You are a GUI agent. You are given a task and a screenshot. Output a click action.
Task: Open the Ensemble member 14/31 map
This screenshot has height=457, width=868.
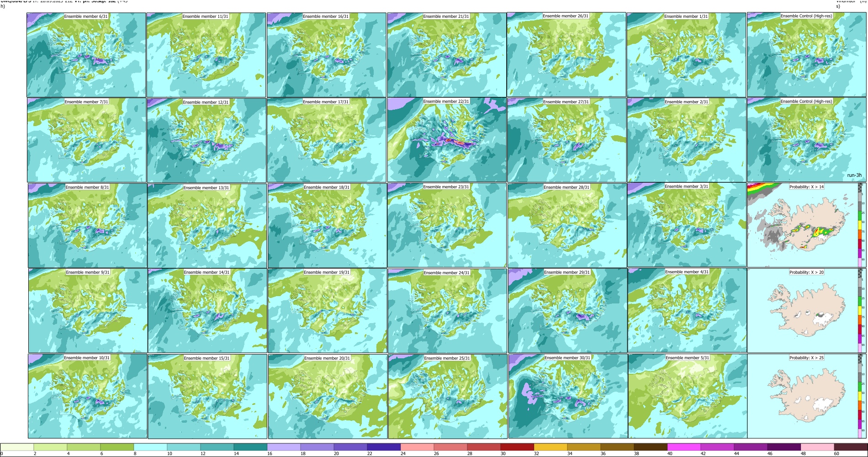(207, 311)
